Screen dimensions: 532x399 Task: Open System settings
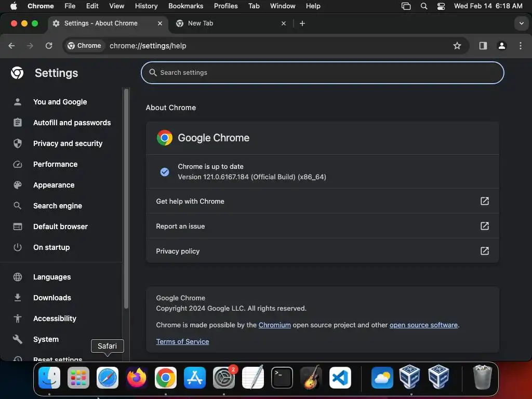tap(46, 339)
